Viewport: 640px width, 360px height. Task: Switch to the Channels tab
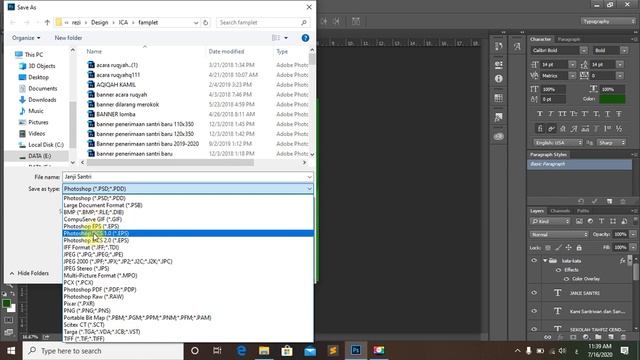click(560, 211)
